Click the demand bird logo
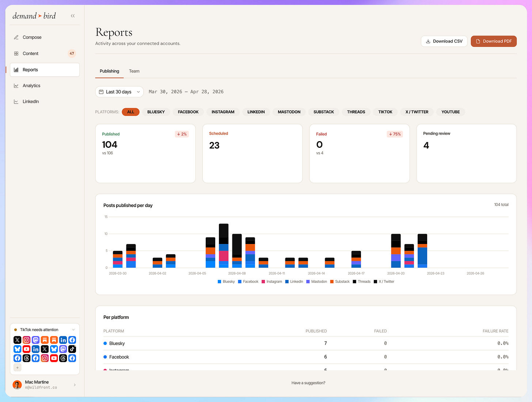This screenshot has height=402, width=532. (x=34, y=16)
